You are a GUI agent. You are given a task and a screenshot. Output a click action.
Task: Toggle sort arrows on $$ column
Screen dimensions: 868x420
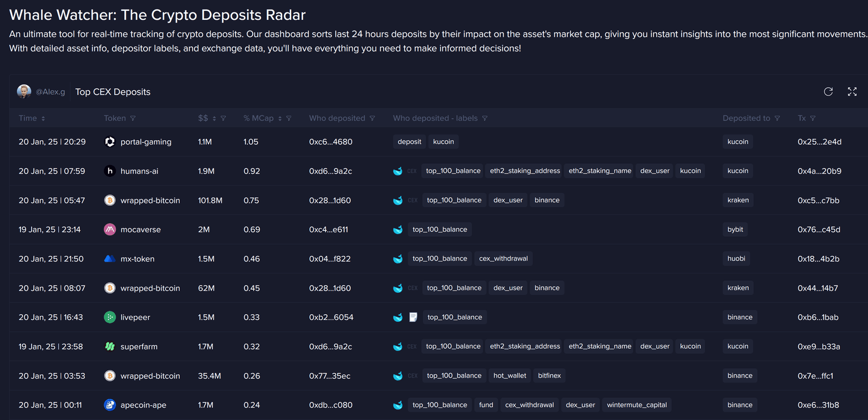[x=214, y=119]
